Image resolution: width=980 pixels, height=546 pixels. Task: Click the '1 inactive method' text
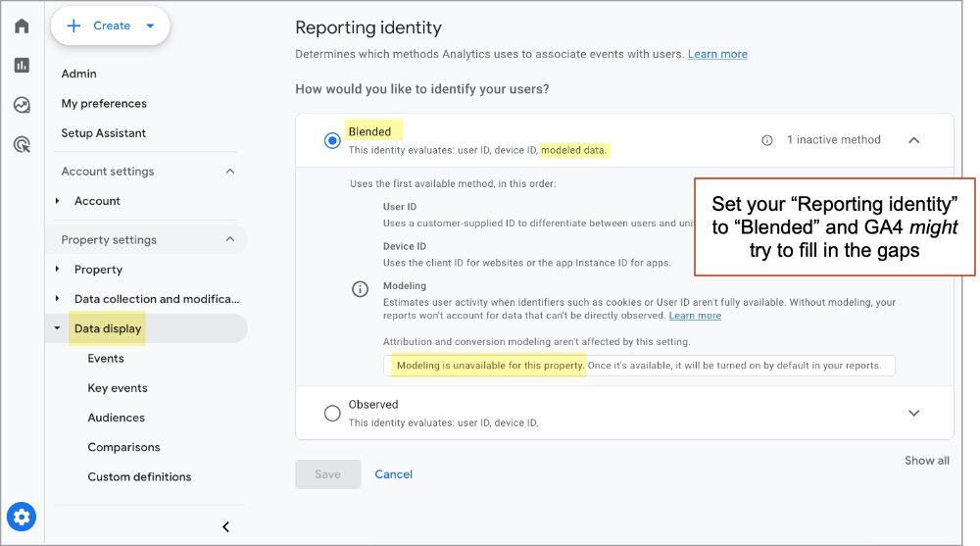[x=834, y=139]
